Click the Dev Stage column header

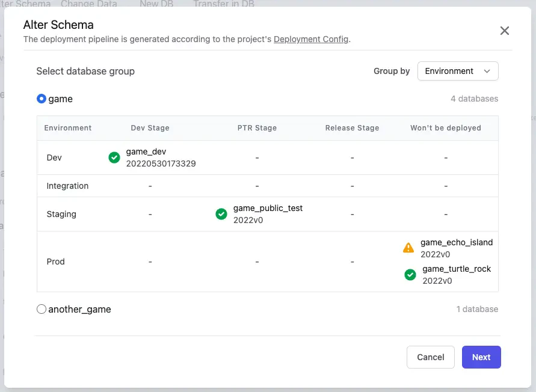150,128
